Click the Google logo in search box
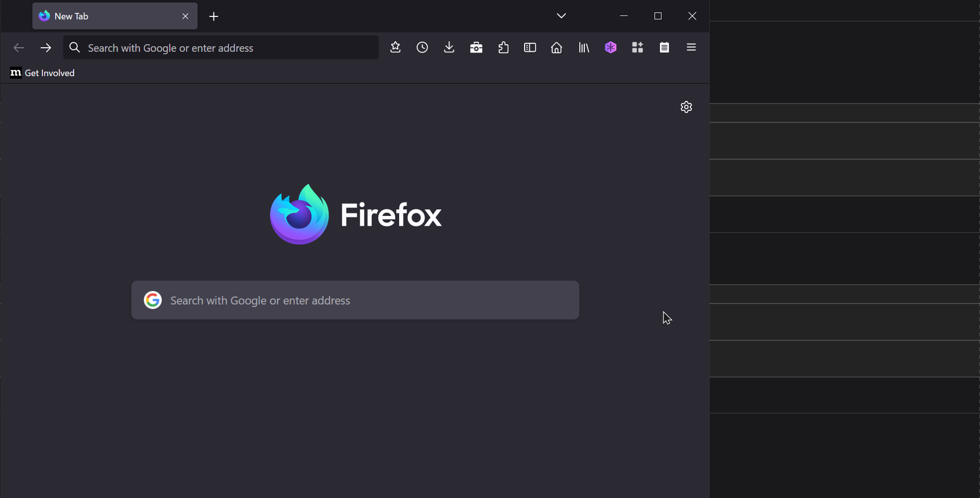This screenshot has height=498, width=980. pyautogui.click(x=153, y=300)
